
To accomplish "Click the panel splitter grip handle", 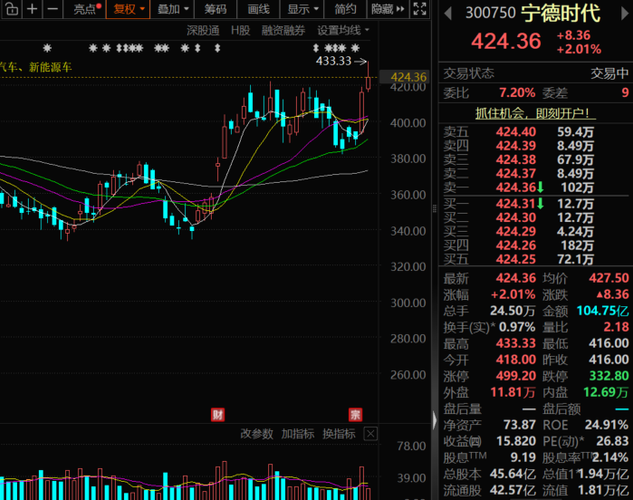I will click(x=434, y=208).
